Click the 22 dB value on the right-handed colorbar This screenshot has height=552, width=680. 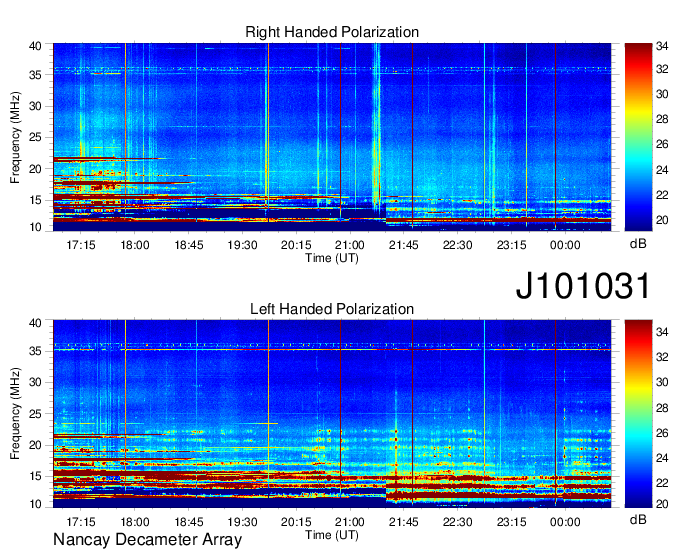coord(662,195)
